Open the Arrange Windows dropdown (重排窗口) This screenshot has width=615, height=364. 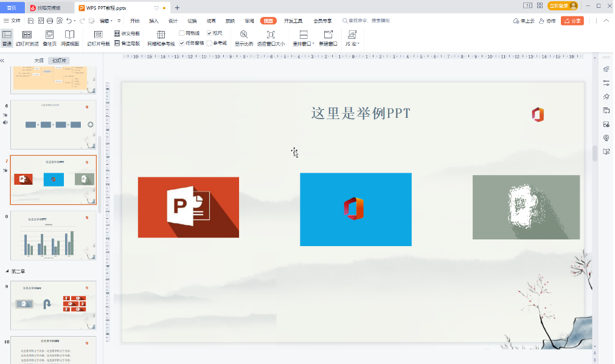(302, 38)
